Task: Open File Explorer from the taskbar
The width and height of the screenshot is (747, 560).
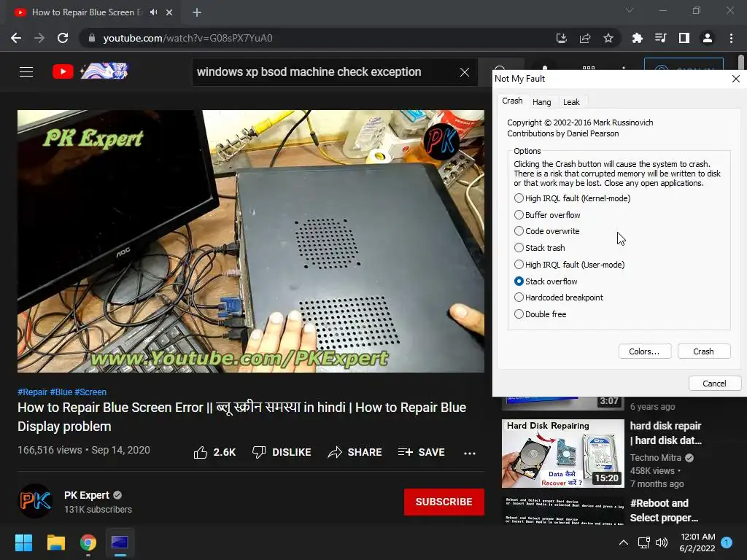Action: coord(55,542)
